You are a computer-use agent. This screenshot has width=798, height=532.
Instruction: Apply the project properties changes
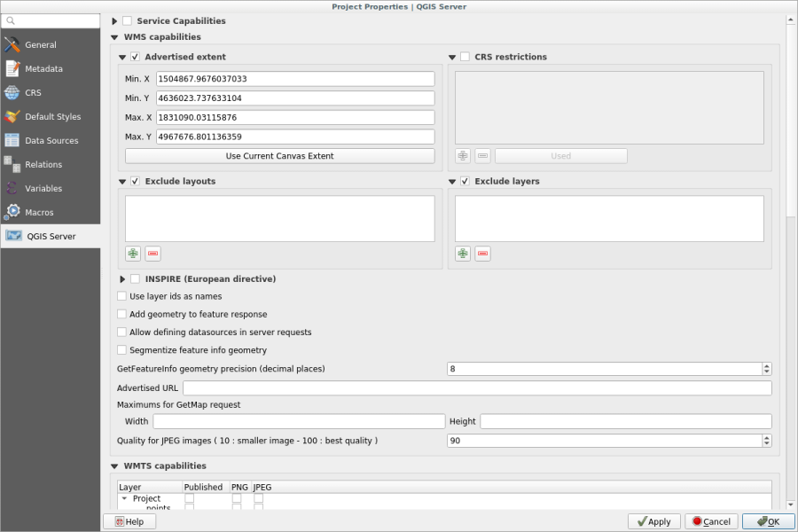click(653, 521)
